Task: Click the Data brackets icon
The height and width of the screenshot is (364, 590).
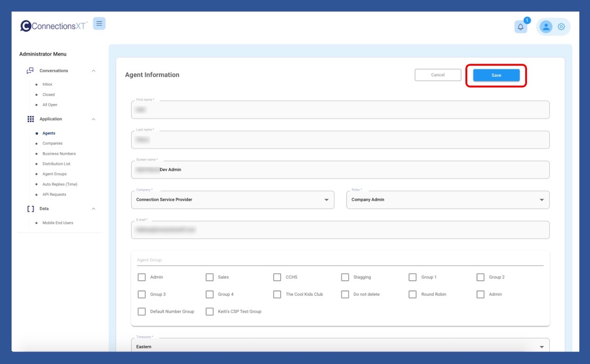Action: point(31,209)
